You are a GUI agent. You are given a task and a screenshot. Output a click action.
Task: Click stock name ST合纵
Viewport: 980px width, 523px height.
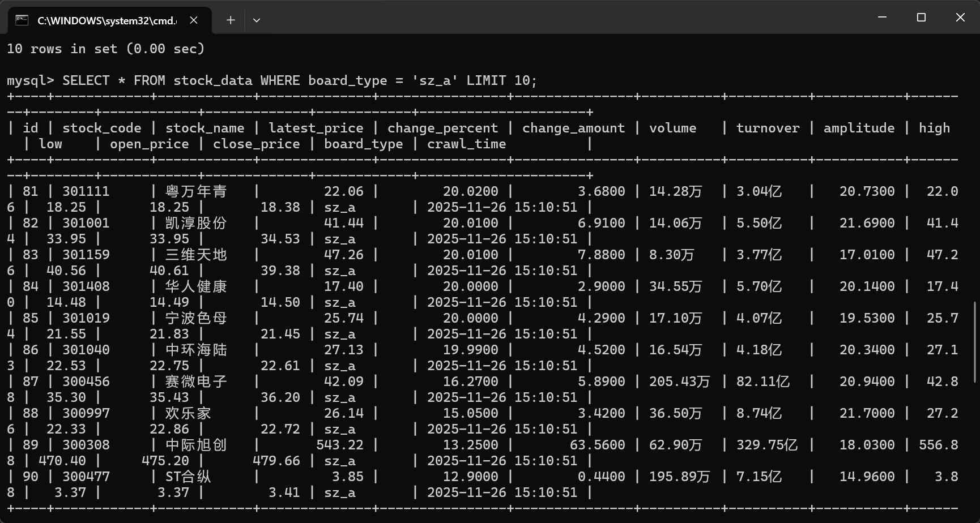pos(188,477)
